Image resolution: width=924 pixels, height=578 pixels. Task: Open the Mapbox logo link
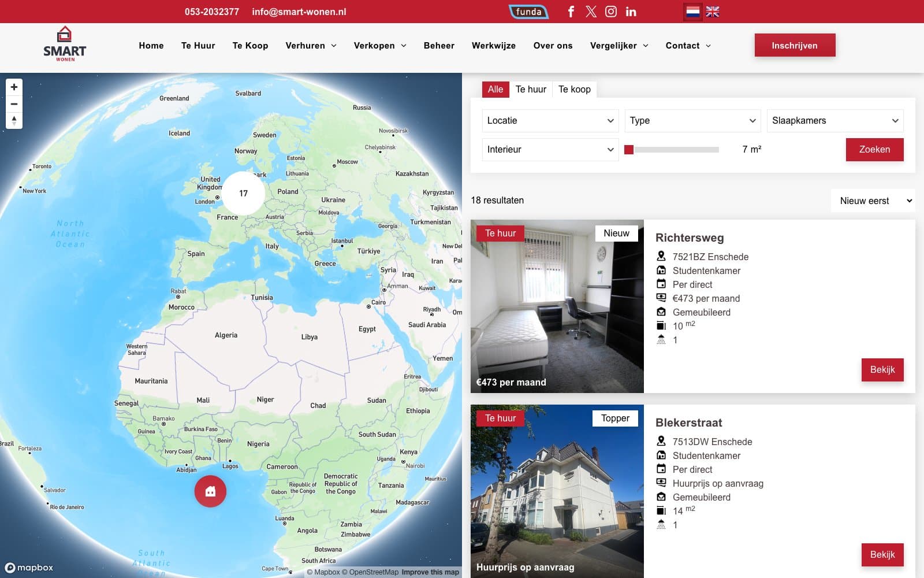point(29,568)
